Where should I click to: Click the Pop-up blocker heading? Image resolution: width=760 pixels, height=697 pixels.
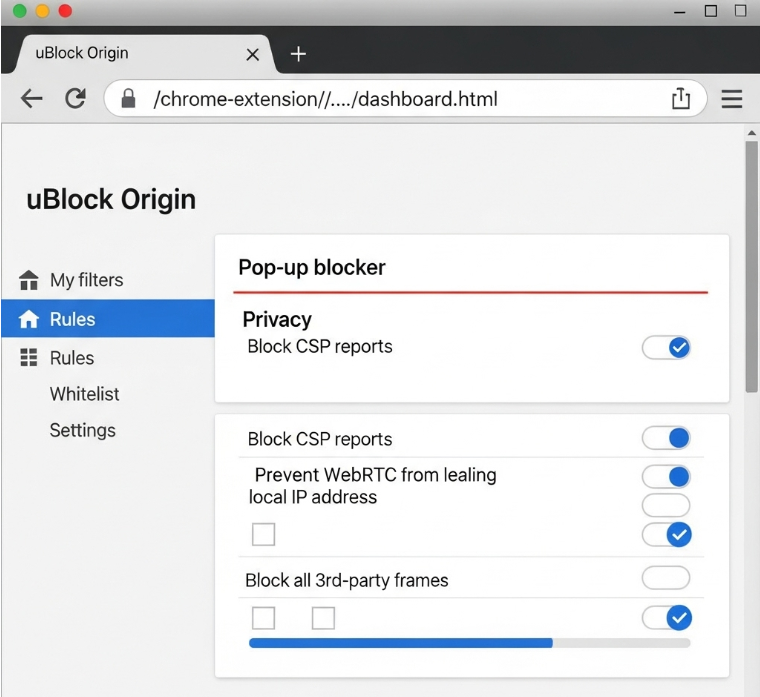312,267
